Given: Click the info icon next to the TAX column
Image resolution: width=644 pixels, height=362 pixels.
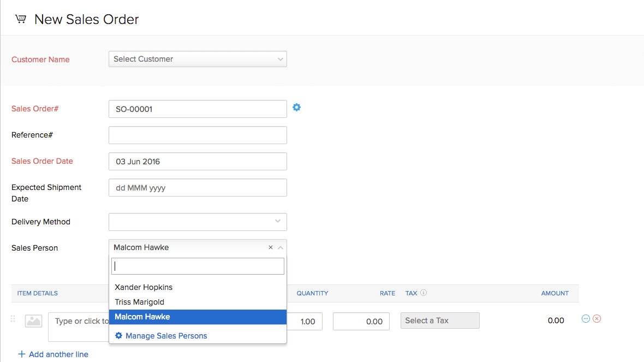Looking at the screenshot, I should pos(424,293).
